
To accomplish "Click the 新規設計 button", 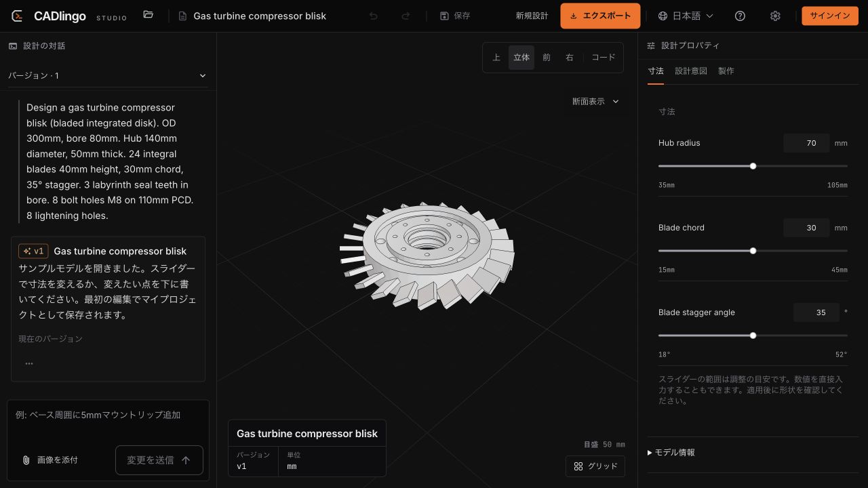I will tap(532, 16).
